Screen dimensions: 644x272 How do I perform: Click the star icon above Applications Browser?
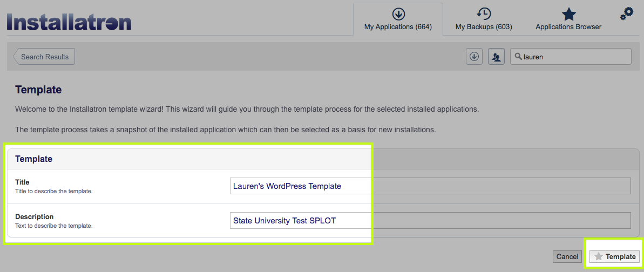tap(568, 15)
